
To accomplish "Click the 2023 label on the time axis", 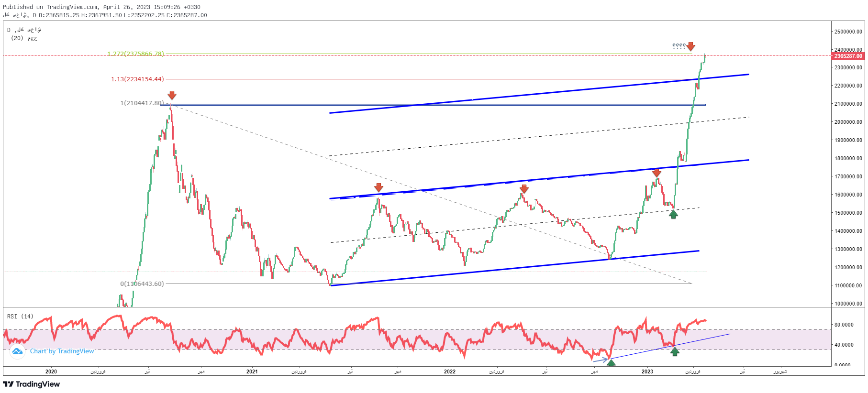I will (647, 371).
